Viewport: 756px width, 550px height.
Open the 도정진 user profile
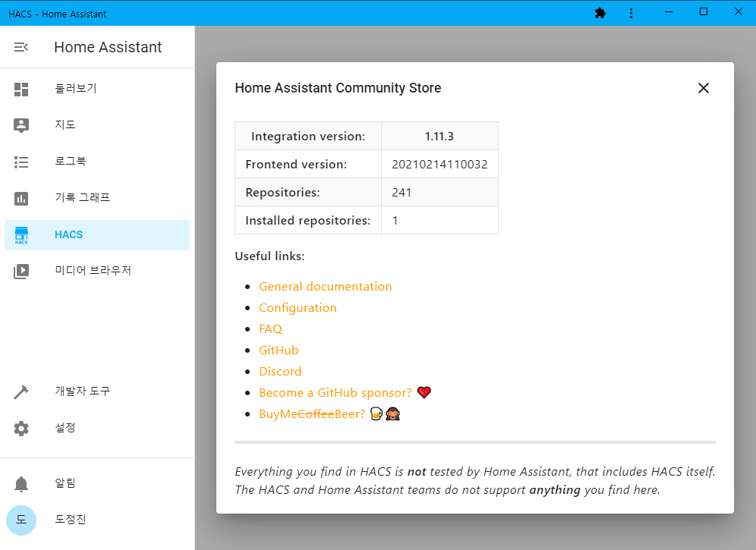tap(97, 520)
